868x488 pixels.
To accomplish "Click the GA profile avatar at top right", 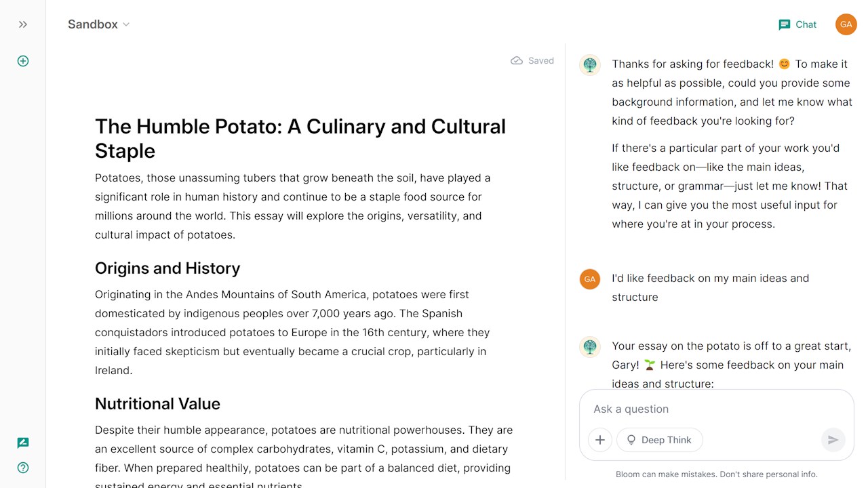I will [846, 24].
